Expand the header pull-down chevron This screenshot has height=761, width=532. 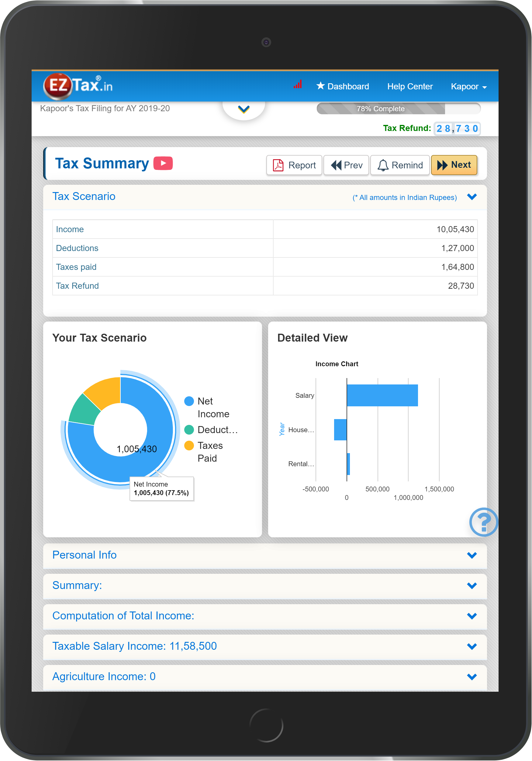pos(244,109)
